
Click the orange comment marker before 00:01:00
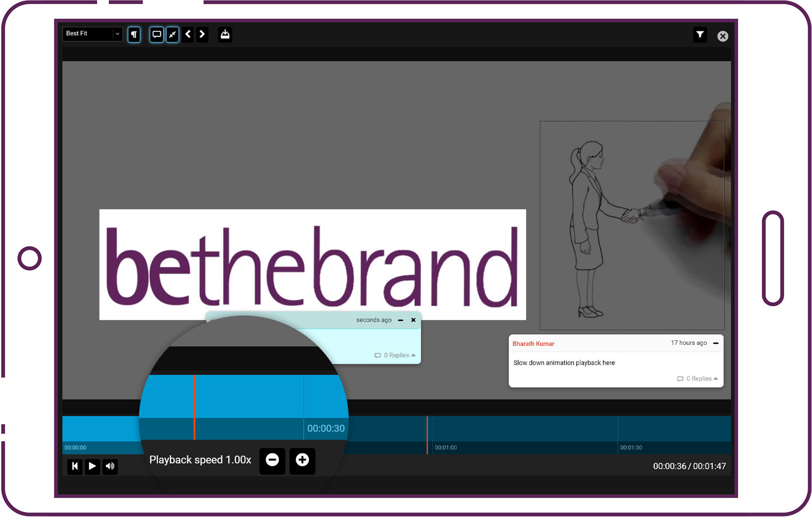427,435
